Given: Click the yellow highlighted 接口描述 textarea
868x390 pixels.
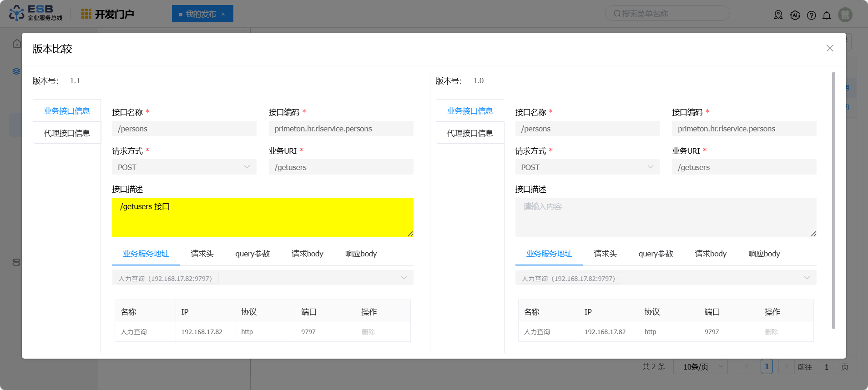Looking at the screenshot, I should click(262, 217).
